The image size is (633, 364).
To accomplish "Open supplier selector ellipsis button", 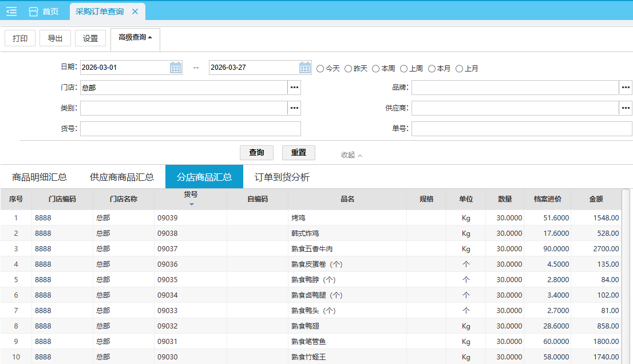I will [626, 108].
